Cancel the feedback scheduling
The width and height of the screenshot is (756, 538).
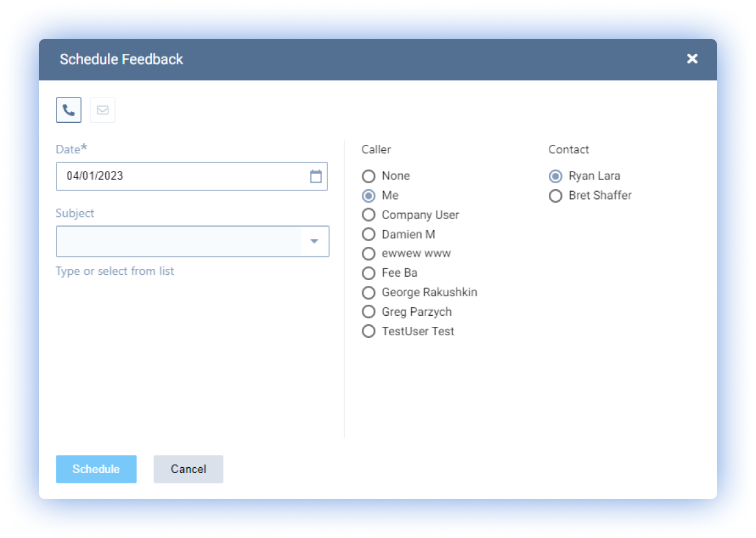coord(188,469)
